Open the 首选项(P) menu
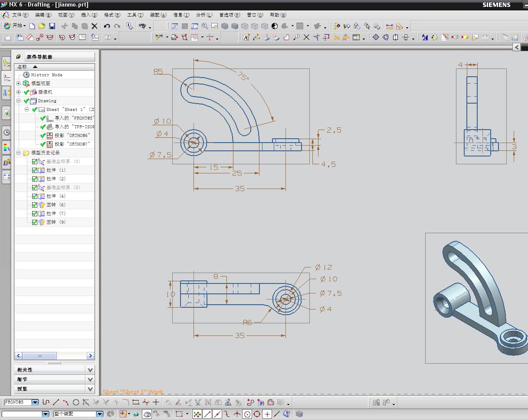Image resolution: width=528 pixels, height=420 pixels. coord(229,15)
